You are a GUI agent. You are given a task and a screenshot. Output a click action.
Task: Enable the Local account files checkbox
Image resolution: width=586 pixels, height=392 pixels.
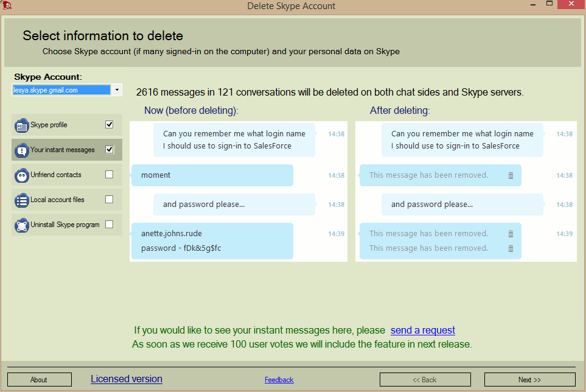[x=109, y=200]
